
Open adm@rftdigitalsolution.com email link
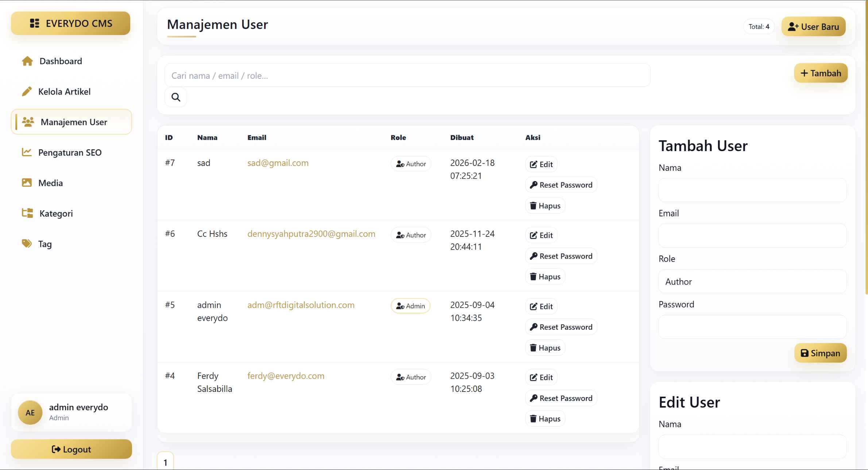pyautogui.click(x=301, y=305)
